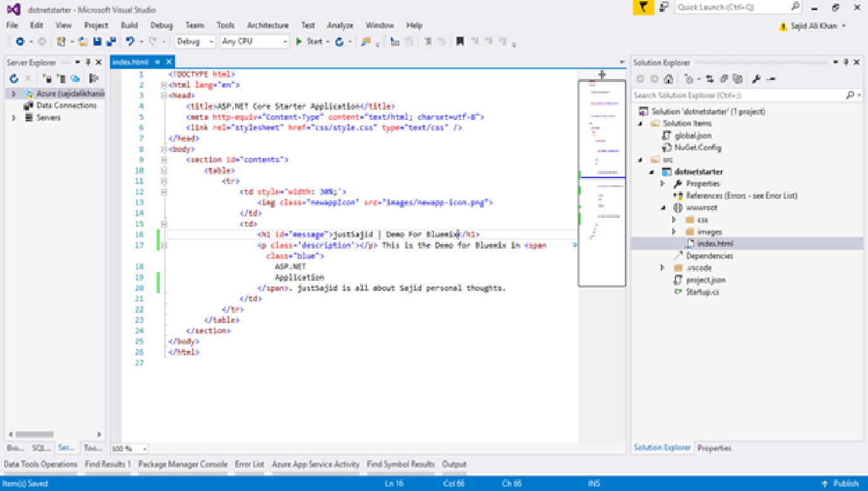The image size is (868, 491).
Task: Open the Debug configuration dropdown
Action: (x=196, y=42)
